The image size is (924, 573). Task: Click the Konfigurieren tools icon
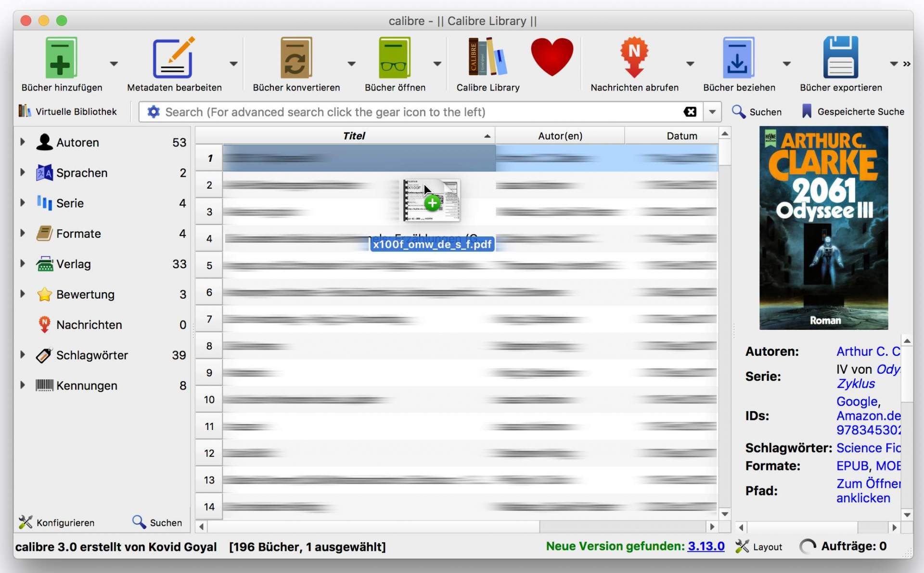click(x=25, y=522)
